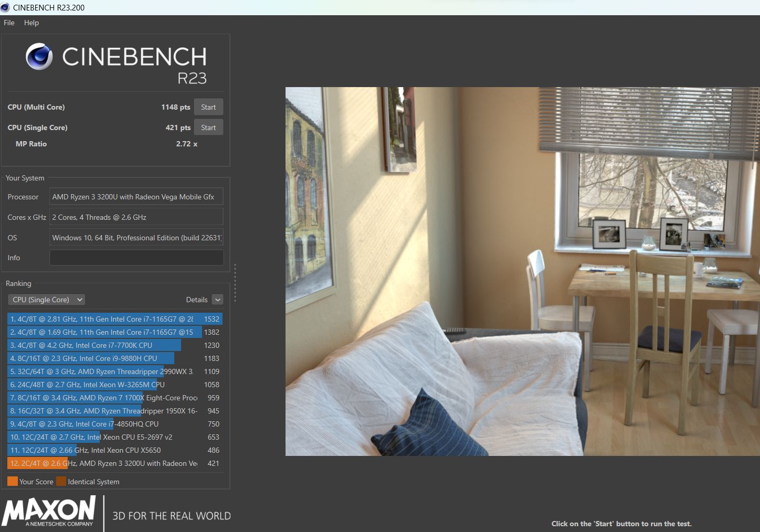Click the Ranking section heading
Viewport: 760px width, 532px height.
point(18,283)
